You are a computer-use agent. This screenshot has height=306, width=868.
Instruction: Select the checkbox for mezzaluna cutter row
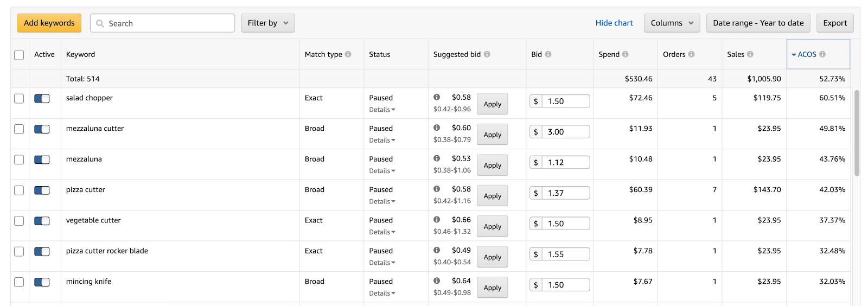click(19, 129)
